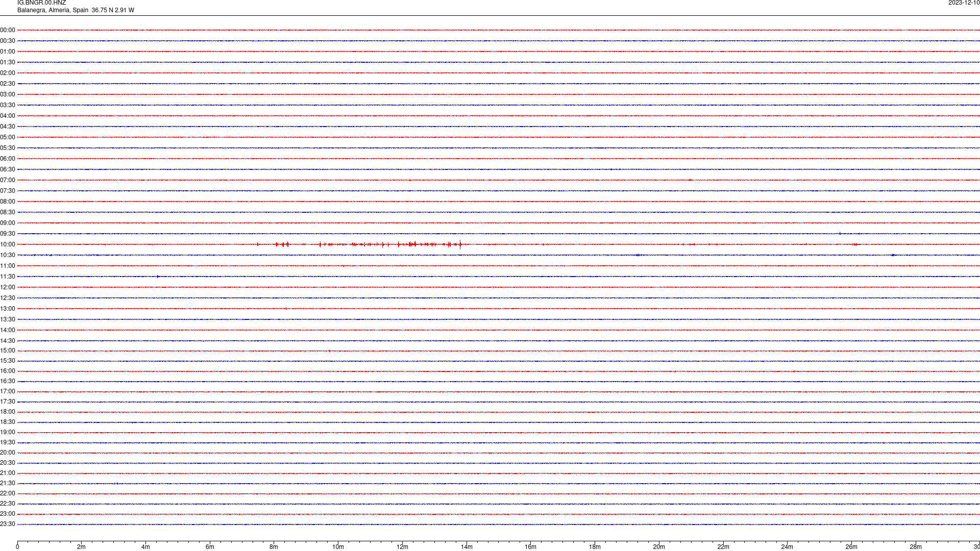Select the 13:00 trace time label
This screenshot has height=551, width=980.
[x=8, y=309]
